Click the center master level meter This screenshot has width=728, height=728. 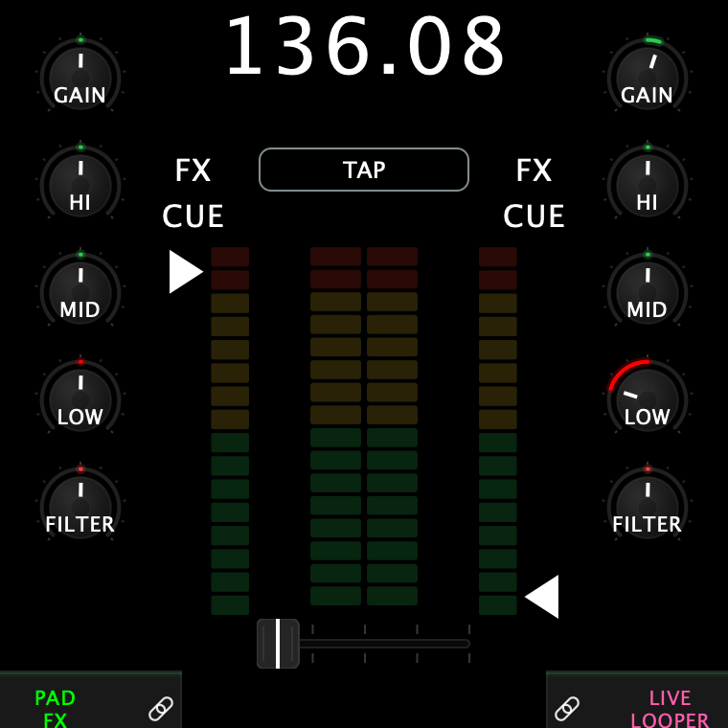364,426
